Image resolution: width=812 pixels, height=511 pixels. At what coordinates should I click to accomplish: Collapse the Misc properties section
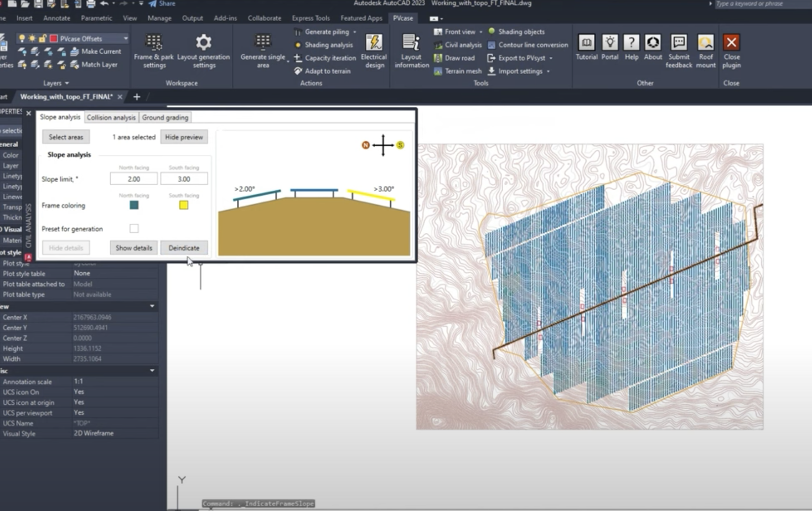click(152, 371)
